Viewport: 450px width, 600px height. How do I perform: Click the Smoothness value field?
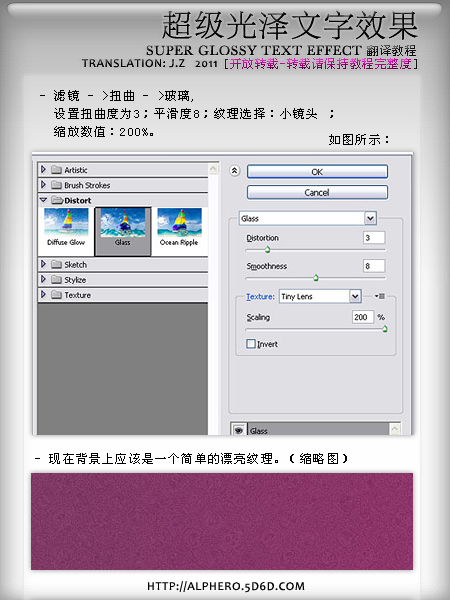373,266
